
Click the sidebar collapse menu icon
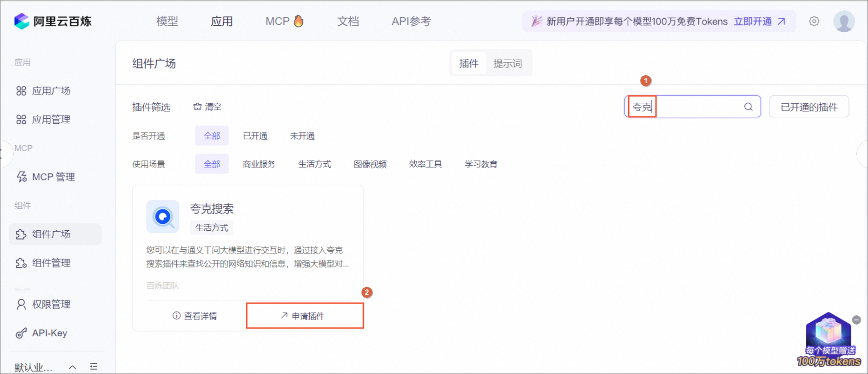[x=94, y=367]
